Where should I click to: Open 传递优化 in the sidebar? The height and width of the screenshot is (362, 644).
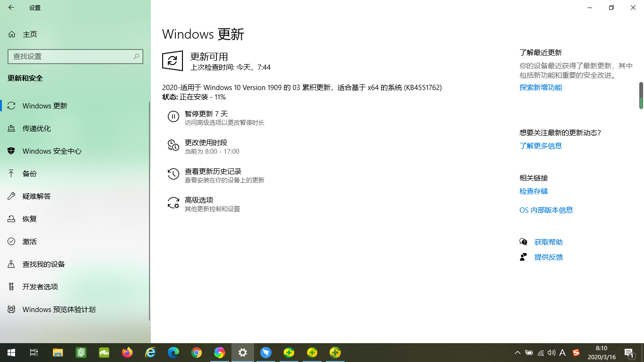pos(75,128)
